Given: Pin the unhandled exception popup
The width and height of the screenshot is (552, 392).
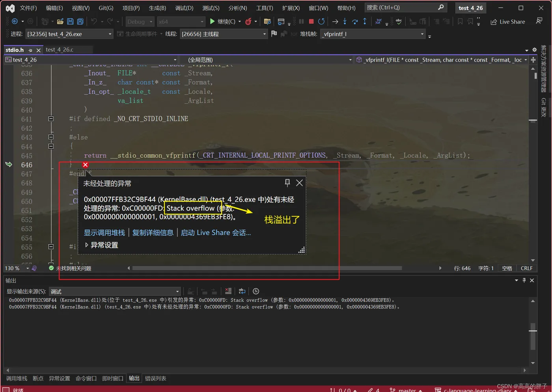Looking at the screenshot, I should (x=287, y=182).
